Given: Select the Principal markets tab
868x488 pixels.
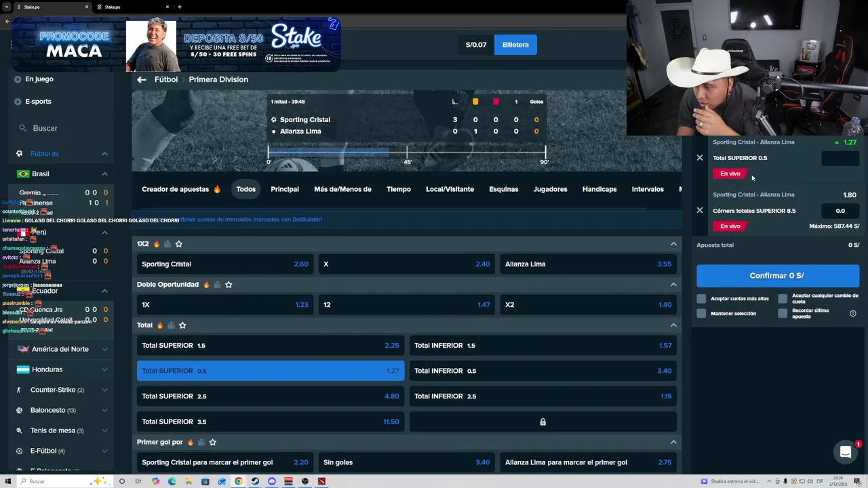Looking at the screenshot, I should point(285,189).
